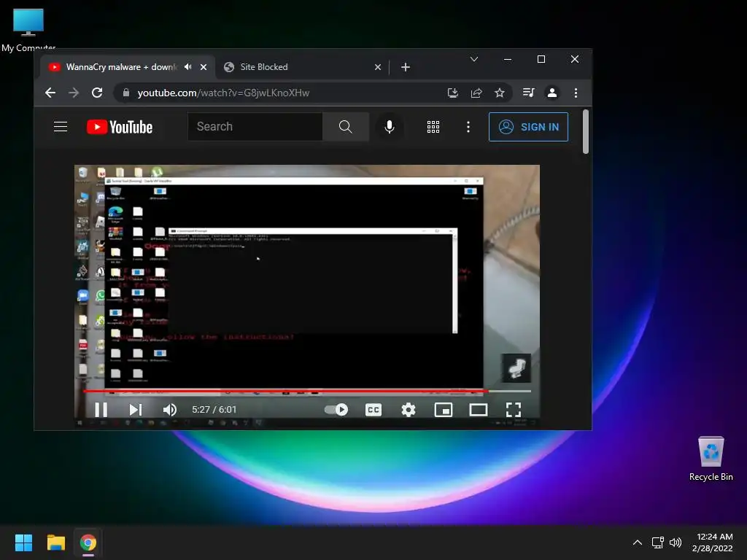Viewport: 747px width, 560px height.
Task: Open Chrome's three-dot menu
Action: coord(576,93)
